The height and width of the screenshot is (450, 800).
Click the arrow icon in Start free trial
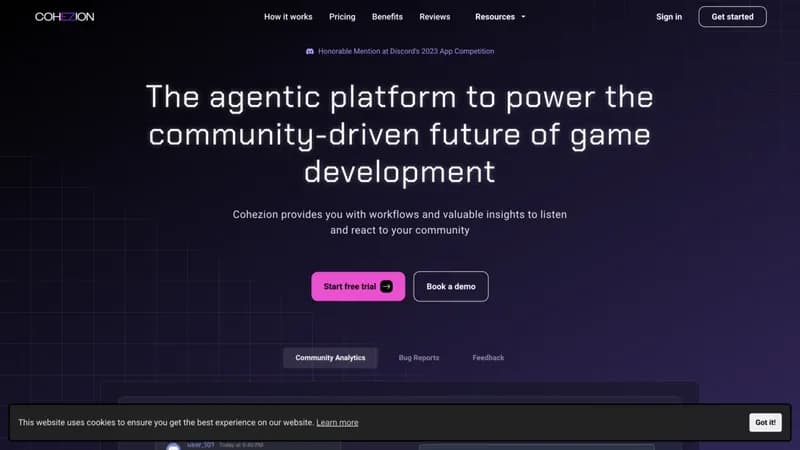pyautogui.click(x=387, y=287)
